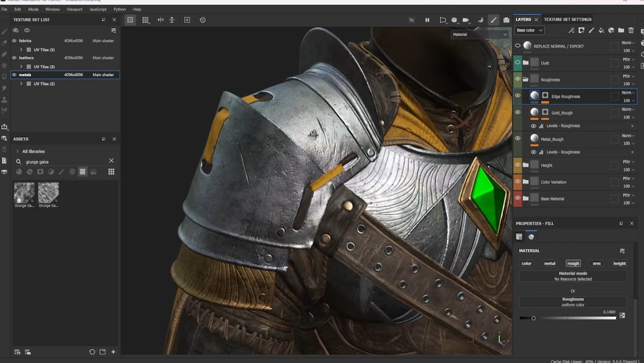This screenshot has height=363, width=644.
Task: Add a mask using layers toolbar icon
Action: tap(581, 31)
